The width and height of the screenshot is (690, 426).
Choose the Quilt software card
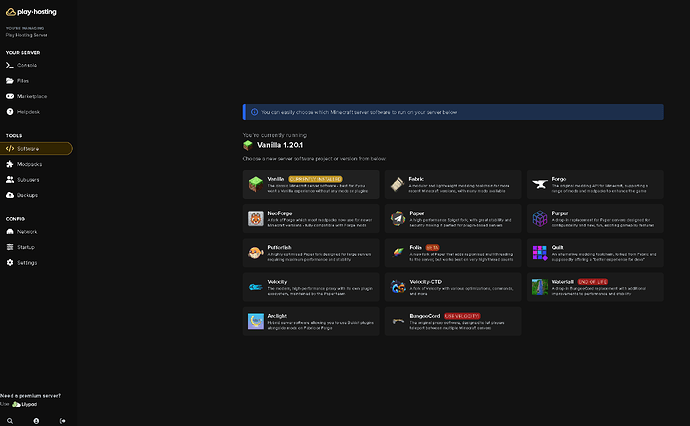595,253
